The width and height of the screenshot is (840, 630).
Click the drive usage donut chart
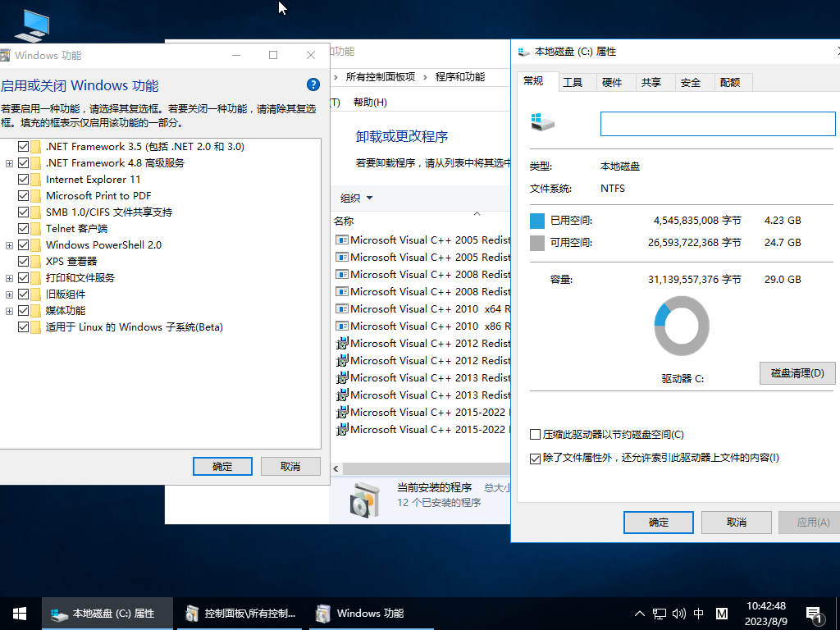click(682, 326)
